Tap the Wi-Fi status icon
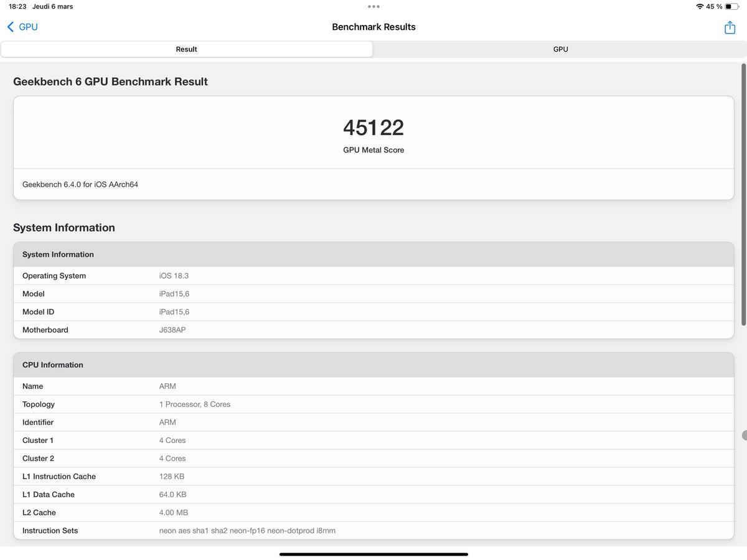Viewport: 747px width, 560px height. pos(700,6)
